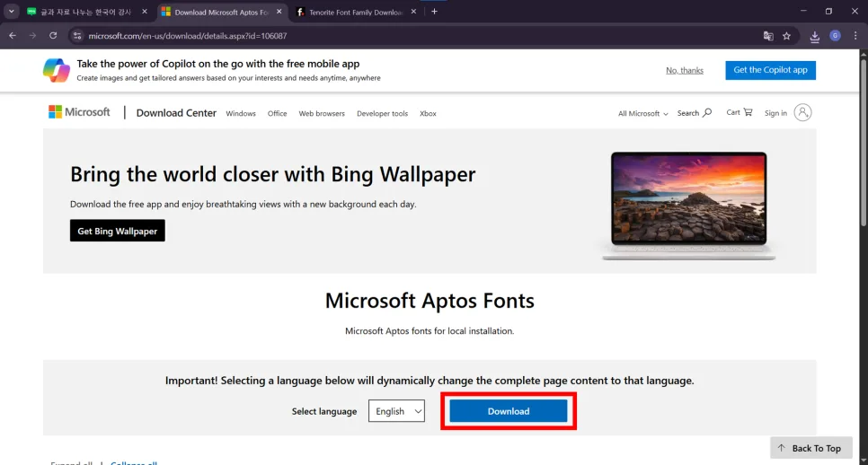The width and height of the screenshot is (868, 465).
Task: Click the browser back arrow
Action: pyautogui.click(x=13, y=35)
